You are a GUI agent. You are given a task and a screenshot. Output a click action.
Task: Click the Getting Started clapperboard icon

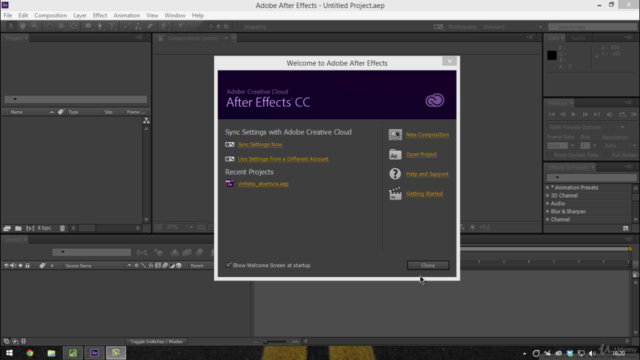395,193
